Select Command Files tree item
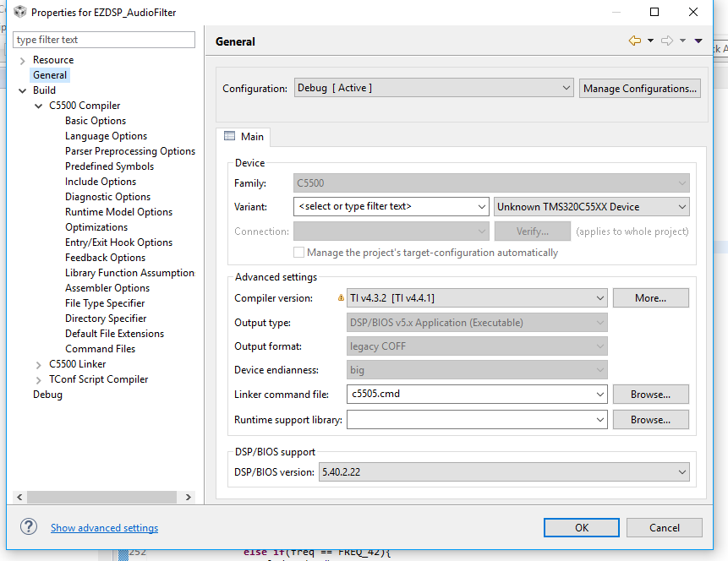 pos(101,349)
